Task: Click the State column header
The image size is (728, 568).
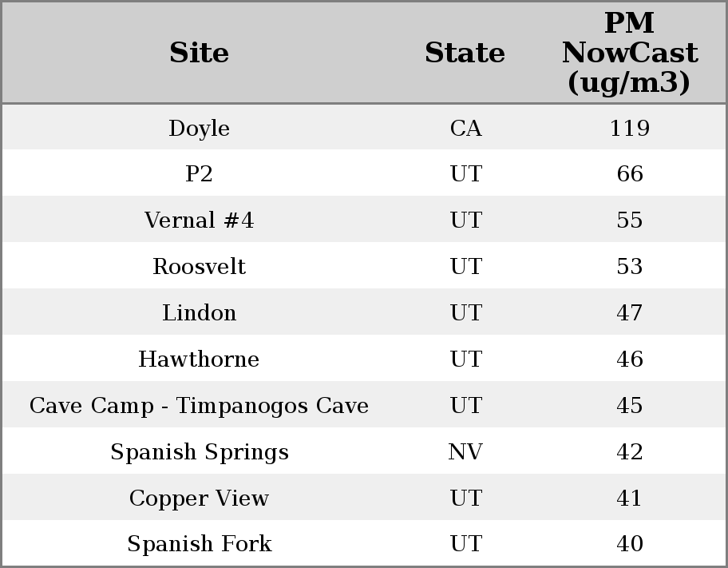Action: click(465, 54)
